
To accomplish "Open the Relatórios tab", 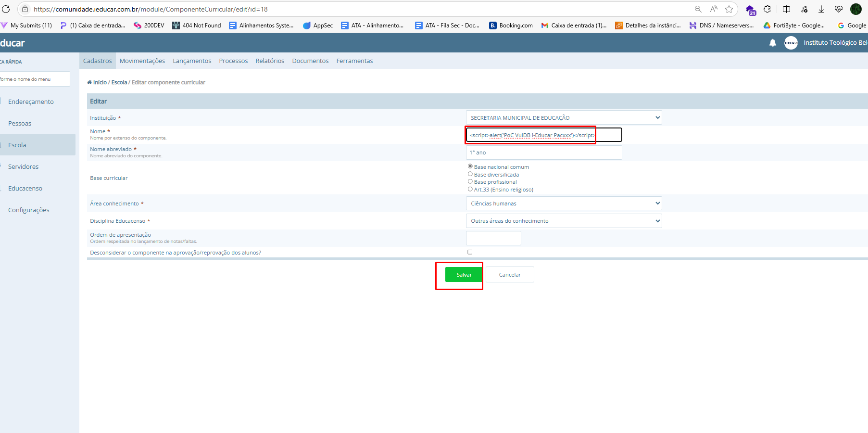I will click(x=270, y=61).
